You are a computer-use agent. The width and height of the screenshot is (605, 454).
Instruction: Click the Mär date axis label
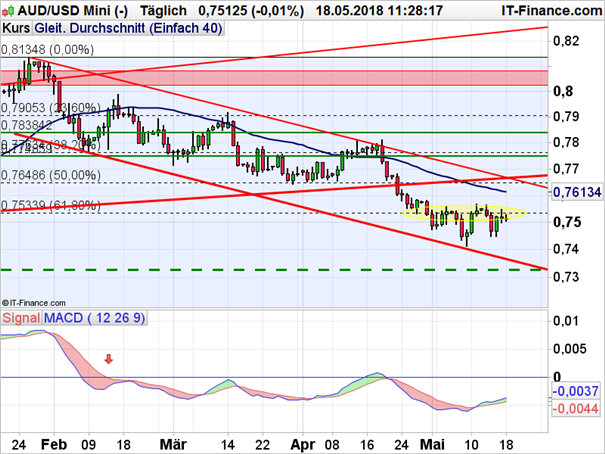point(173,444)
